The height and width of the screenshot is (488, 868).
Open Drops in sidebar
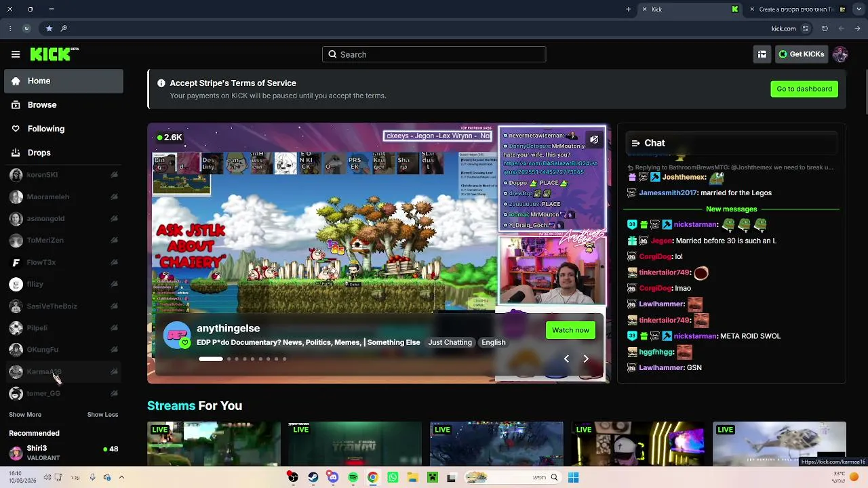(64, 152)
